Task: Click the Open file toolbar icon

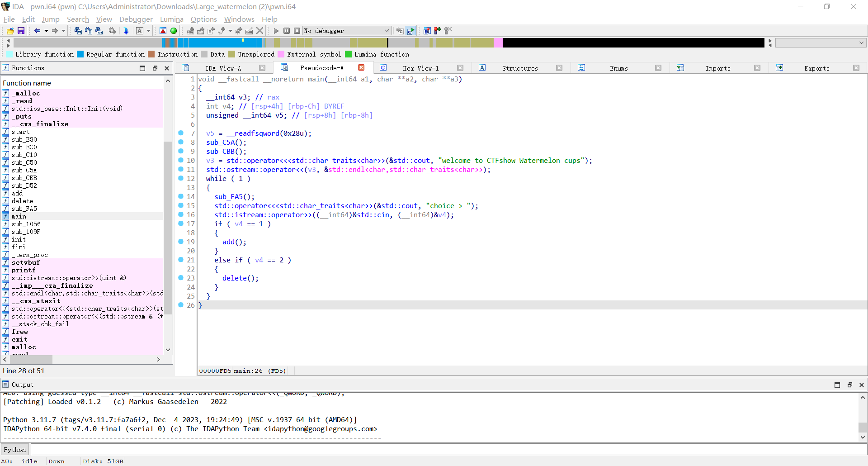Action: click(10, 31)
